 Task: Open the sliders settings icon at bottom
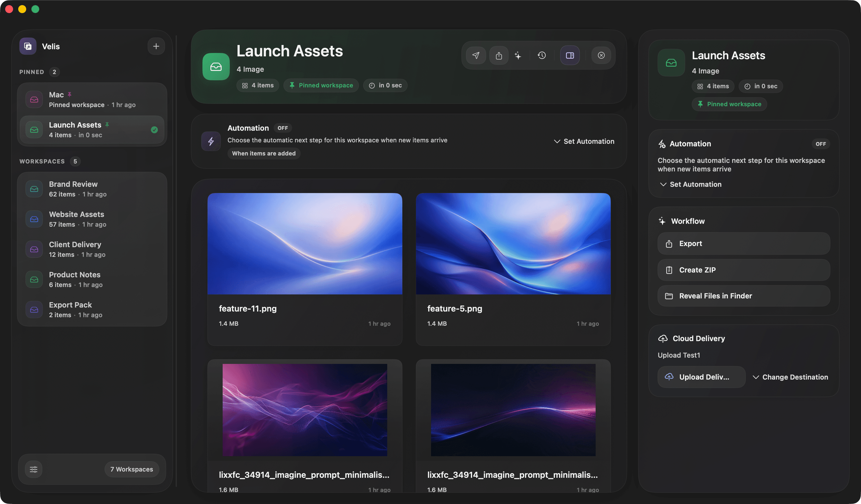click(34, 469)
